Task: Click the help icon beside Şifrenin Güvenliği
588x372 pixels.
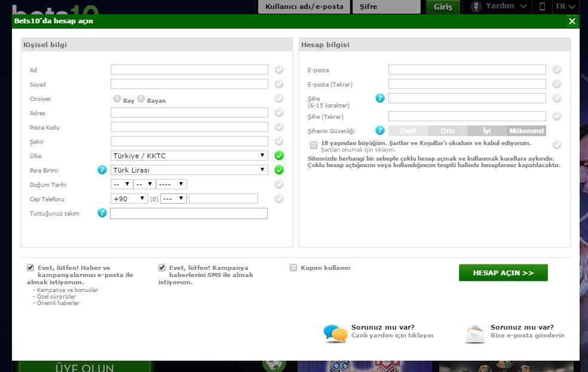Action: 380,130
